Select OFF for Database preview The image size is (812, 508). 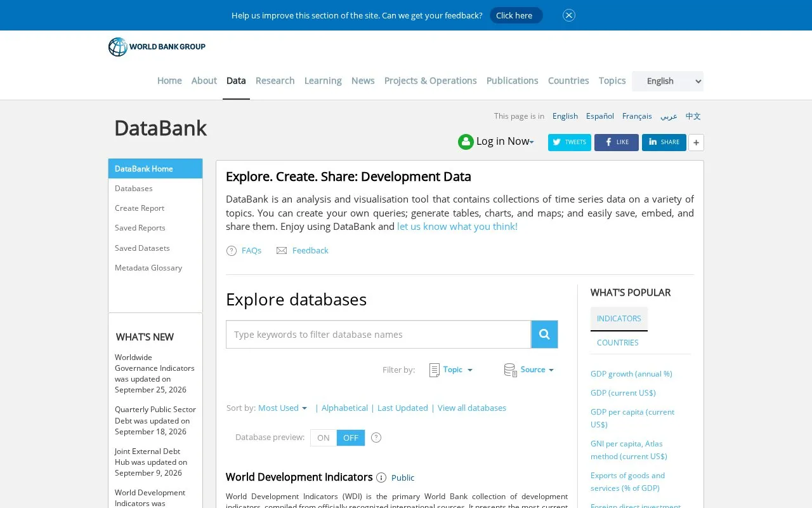tap(351, 438)
